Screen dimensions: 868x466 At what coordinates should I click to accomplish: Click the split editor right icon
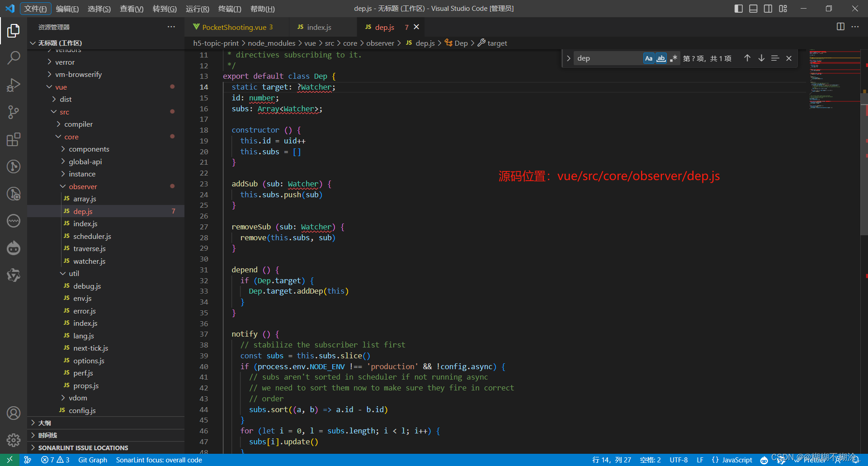(840, 27)
